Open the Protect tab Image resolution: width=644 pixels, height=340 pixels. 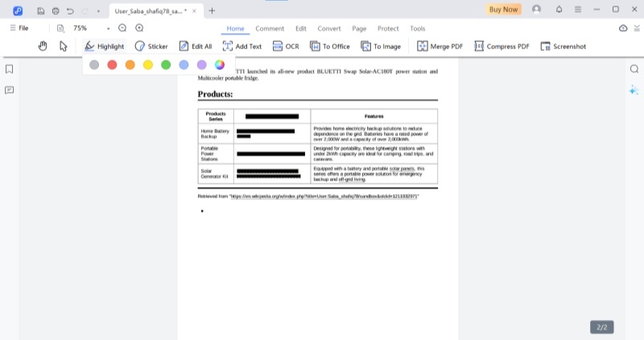tap(388, 28)
